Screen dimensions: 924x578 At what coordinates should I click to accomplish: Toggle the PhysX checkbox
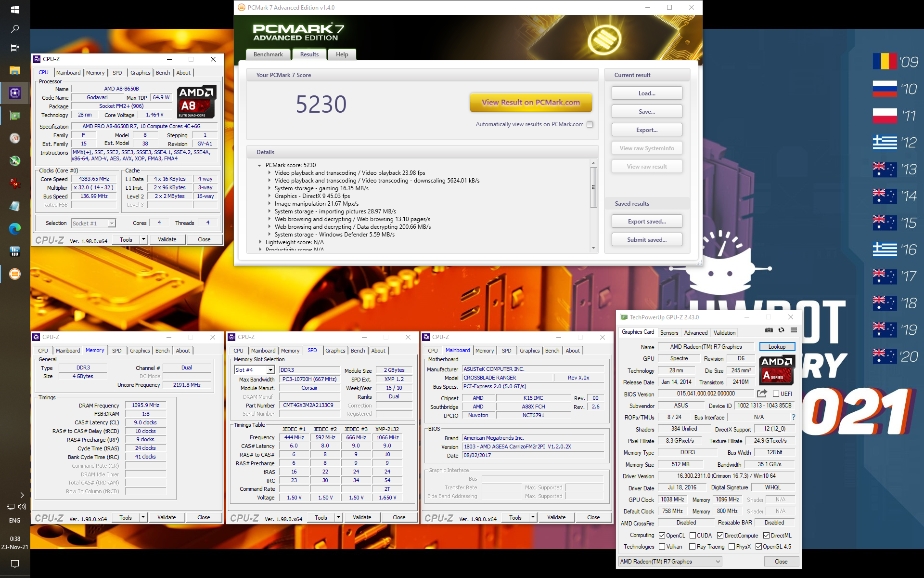pyautogui.click(x=731, y=547)
